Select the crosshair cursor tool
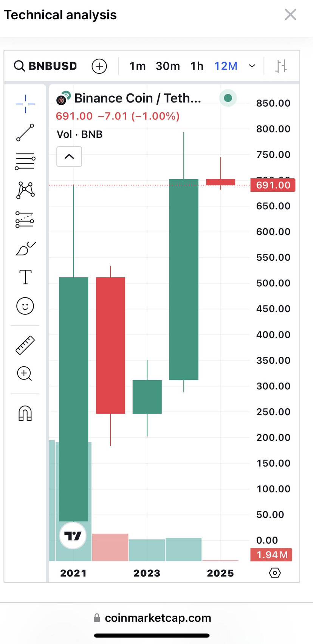The height and width of the screenshot is (644, 313). 25,104
